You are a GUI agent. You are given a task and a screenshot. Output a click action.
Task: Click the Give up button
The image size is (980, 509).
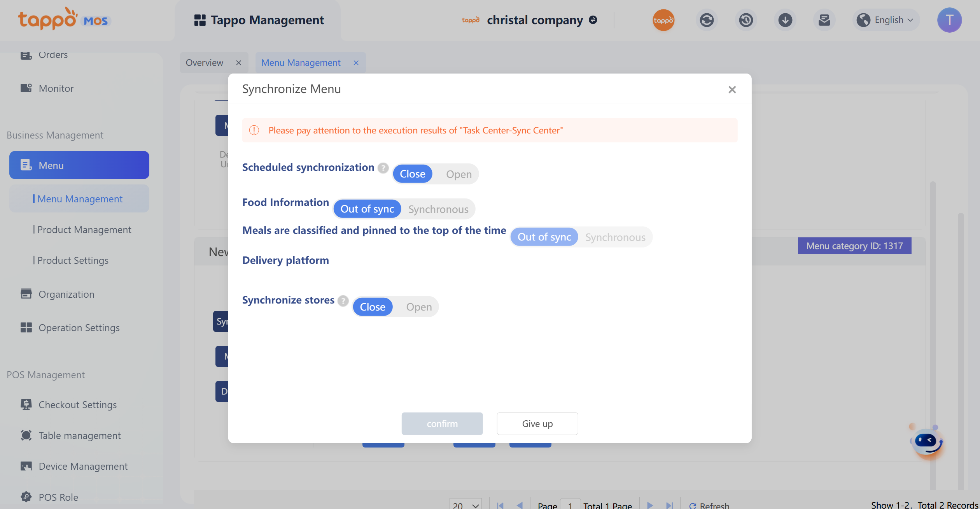point(537,424)
